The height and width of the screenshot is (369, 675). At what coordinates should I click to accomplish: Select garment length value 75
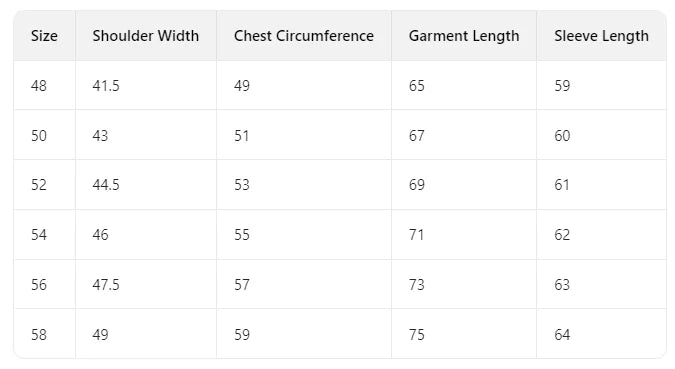click(x=417, y=335)
